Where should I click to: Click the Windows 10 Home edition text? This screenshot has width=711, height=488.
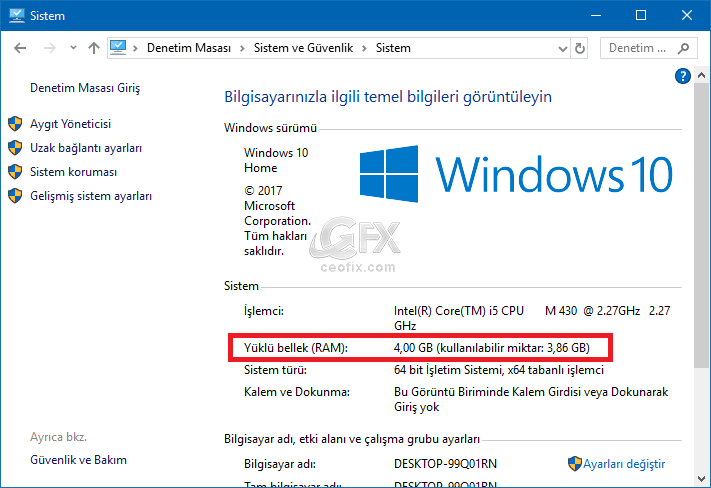276,160
